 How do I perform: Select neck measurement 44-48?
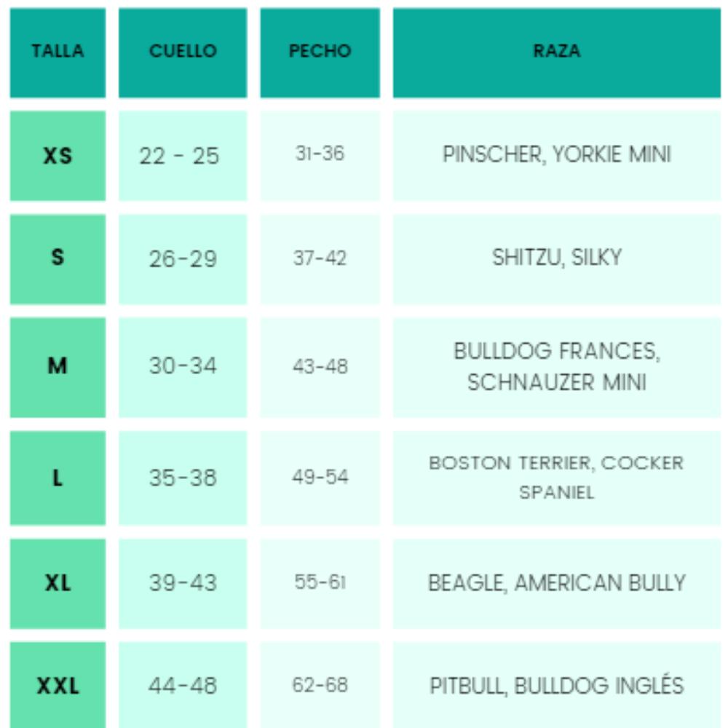183,685
